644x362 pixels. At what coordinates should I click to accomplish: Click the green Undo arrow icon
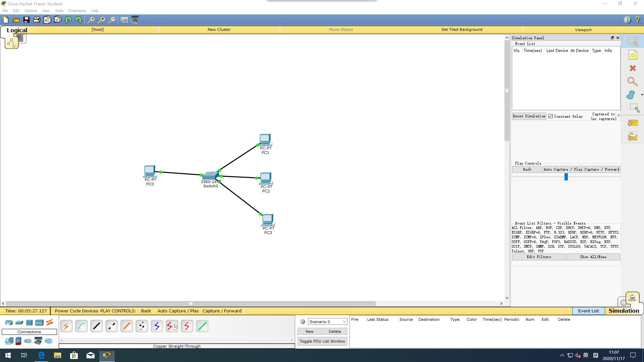coord(68,20)
